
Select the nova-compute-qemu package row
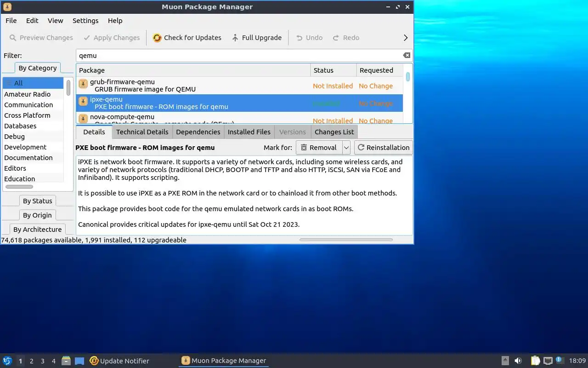(x=239, y=118)
